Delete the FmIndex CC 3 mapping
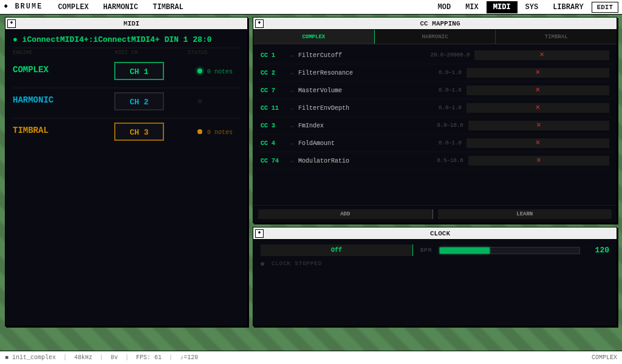Image resolution: width=622 pixels, height=364 pixels. pyautogui.click(x=539, y=126)
